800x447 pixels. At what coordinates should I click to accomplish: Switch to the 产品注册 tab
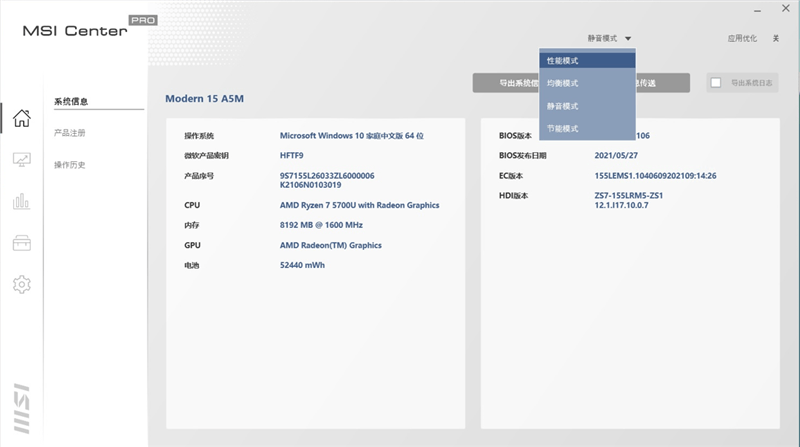point(69,133)
